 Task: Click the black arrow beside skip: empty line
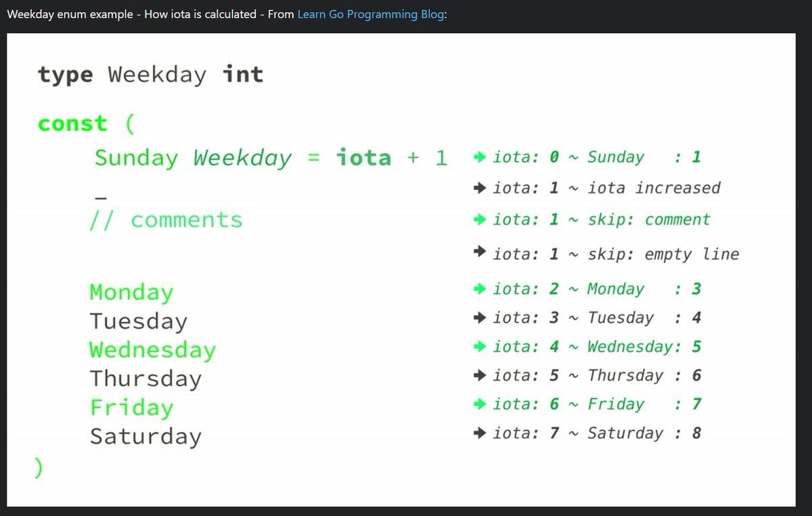click(x=480, y=253)
